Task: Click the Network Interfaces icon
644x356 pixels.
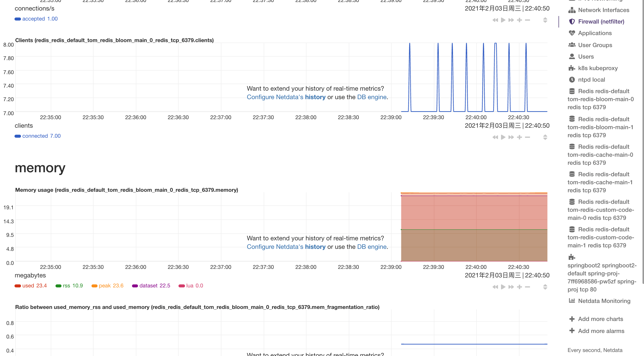Action: [572, 10]
